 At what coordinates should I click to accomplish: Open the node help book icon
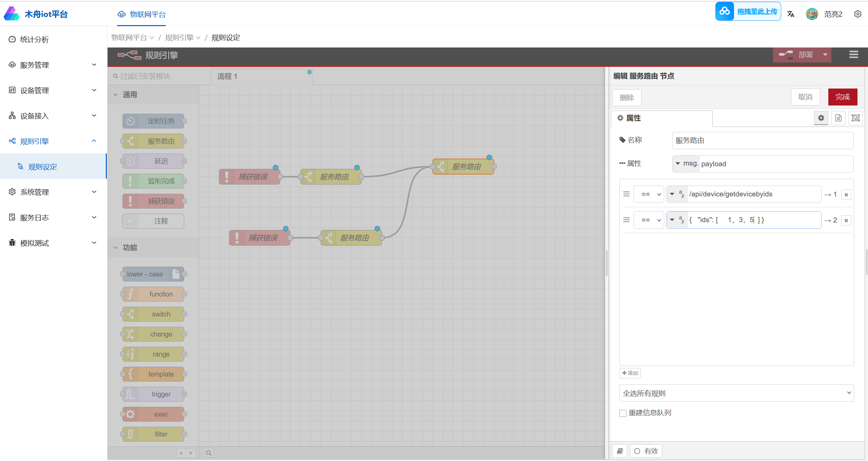point(620,451)
